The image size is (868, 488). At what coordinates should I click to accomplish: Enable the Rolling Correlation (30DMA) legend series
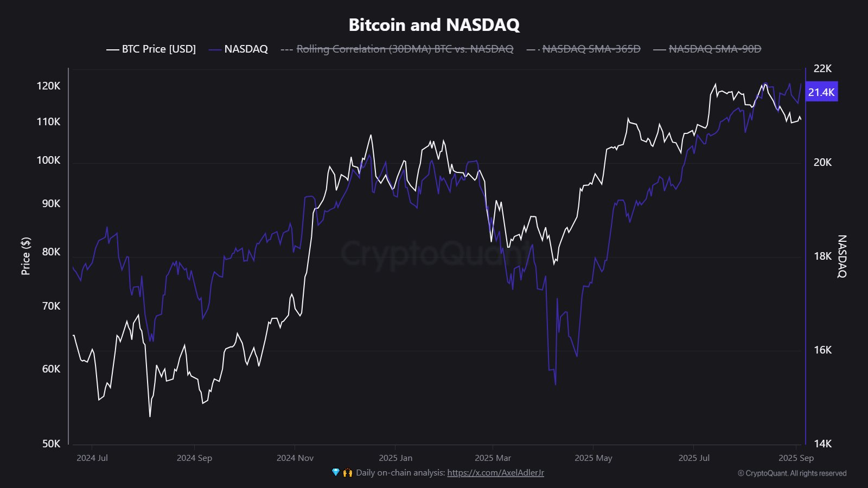[405, 49]
